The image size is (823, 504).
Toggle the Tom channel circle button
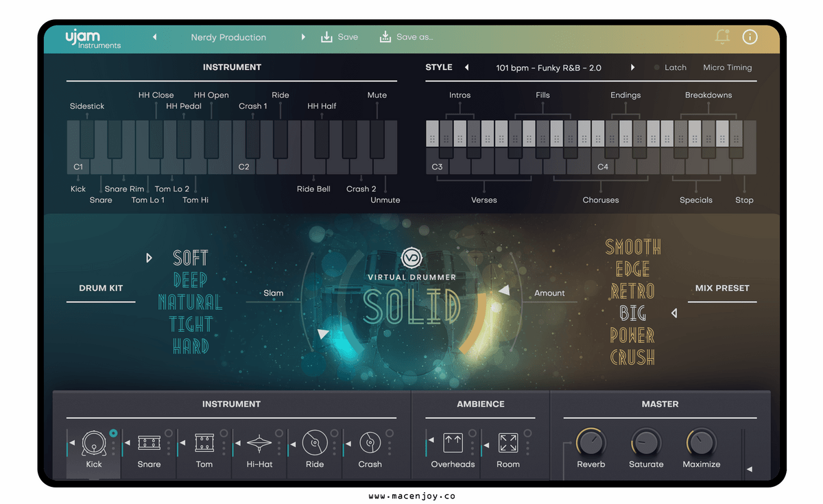[224, 433]
